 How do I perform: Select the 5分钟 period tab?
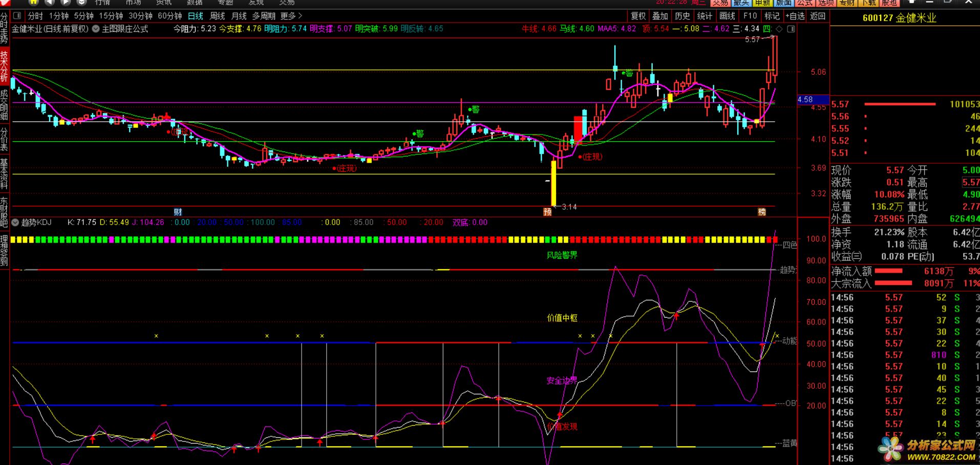(x=83, y=16)
